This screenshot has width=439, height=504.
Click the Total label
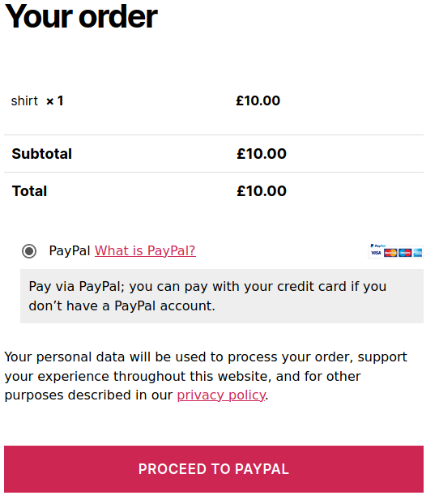pyautogui.click(x=29, y=191)
